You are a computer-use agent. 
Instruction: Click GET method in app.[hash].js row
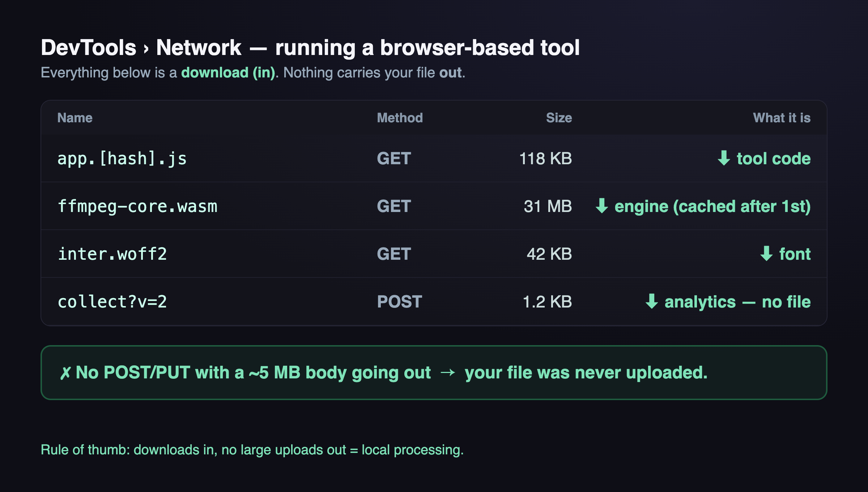394,158
